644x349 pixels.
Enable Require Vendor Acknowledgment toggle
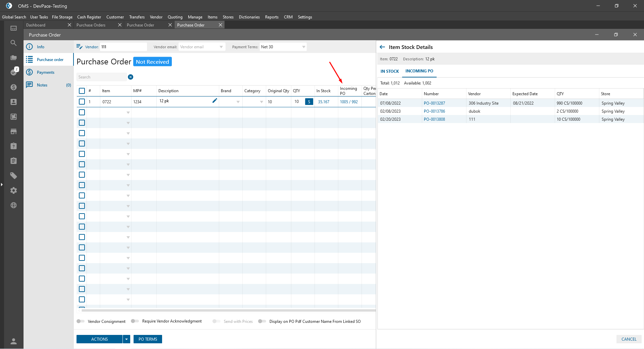[x=135, y=321]
